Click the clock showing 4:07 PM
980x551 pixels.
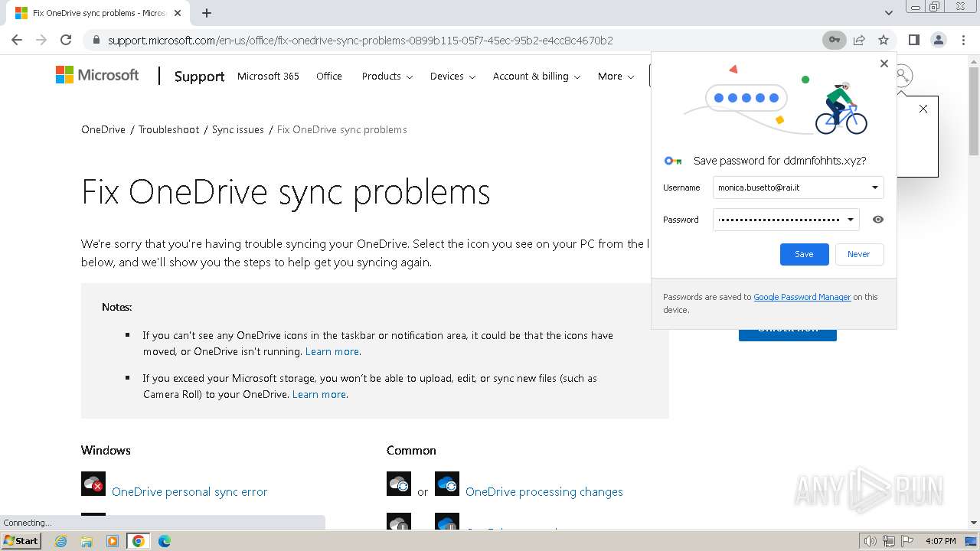click(940, 541)
